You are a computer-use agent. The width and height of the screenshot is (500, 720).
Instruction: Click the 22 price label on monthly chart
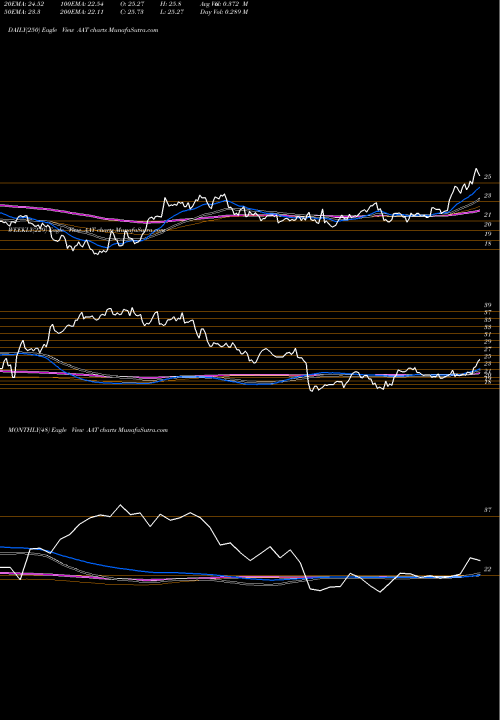(488, 569)
